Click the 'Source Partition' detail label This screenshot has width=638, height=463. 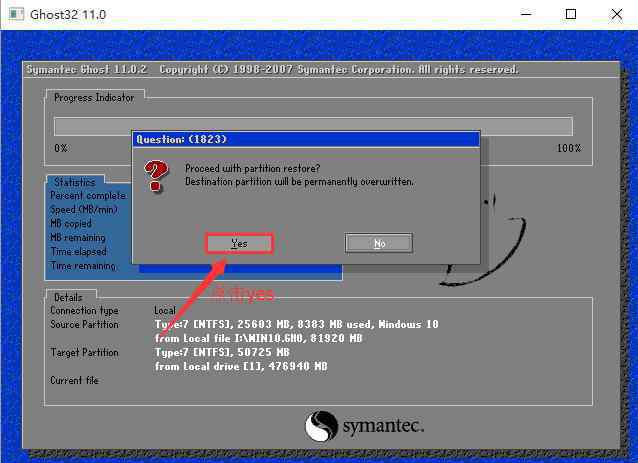(x=84, y=324)
